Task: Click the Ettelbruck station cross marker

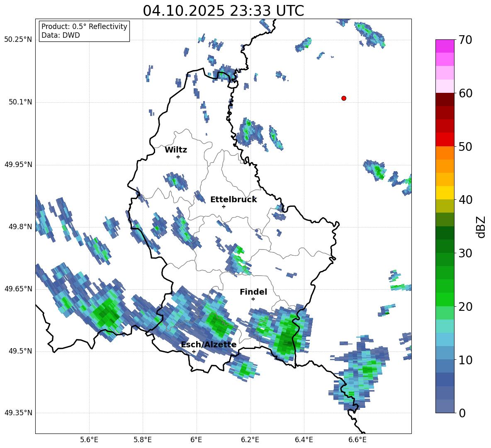Action: tap(224, 206)
